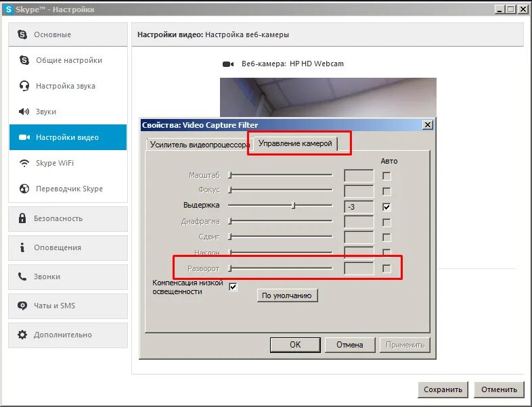Click the Skype logo in the title bar
This screenshot has width=532, height=407.
pyautogui.click(x=9, y=9)
